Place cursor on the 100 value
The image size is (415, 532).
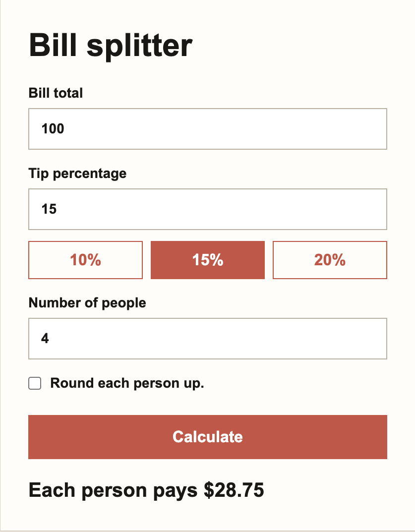[53, 129]
